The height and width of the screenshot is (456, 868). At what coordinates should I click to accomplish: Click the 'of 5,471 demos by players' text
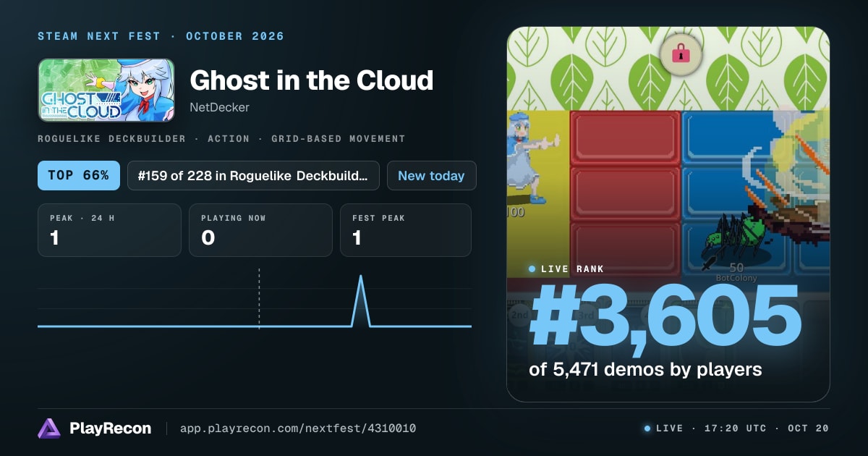[645, 369]
